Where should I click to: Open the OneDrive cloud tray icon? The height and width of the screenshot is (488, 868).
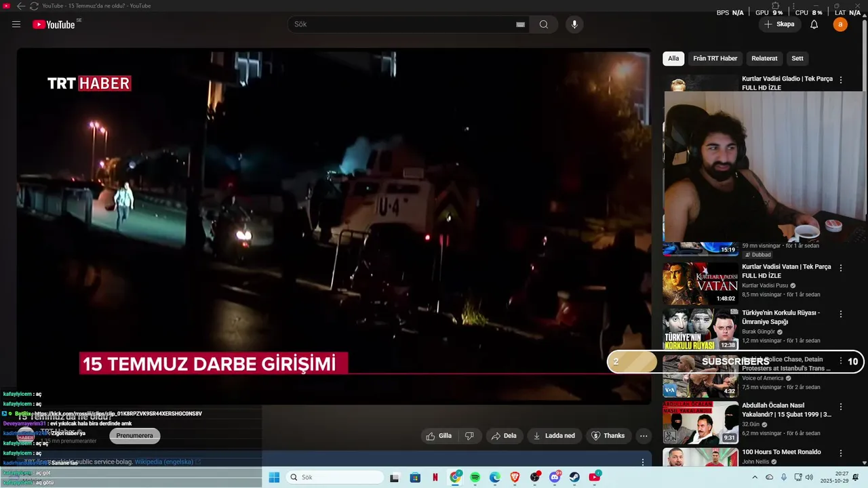pos(769,477)
